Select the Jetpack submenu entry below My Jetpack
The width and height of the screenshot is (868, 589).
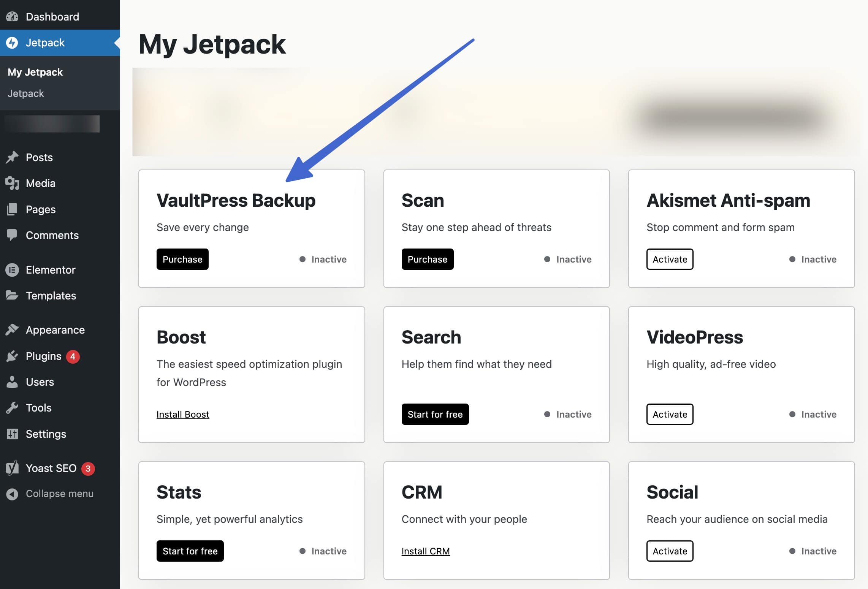point(25,93)
